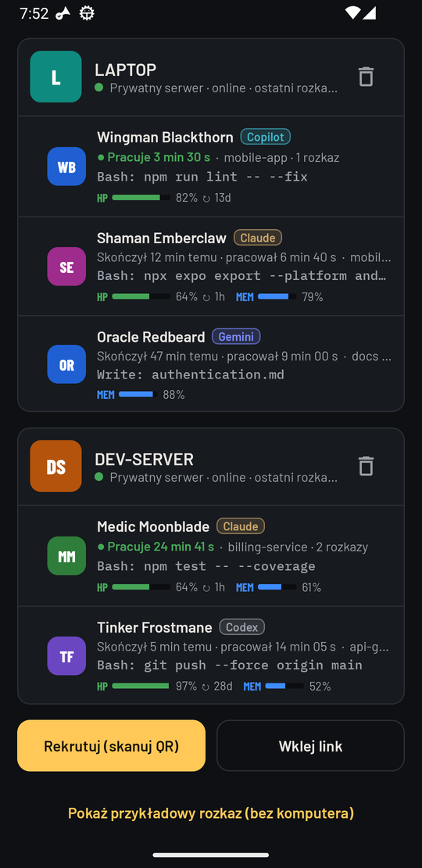The height and width of the screenshot is (868, 422).
Task: Delete the LAPTOP server with trash icon
Action: click(x=366, y=77)
